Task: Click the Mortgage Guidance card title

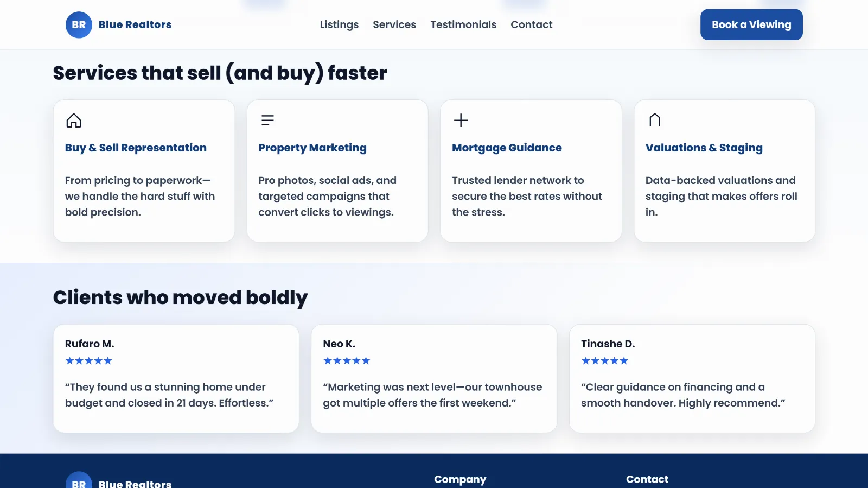Action: point(507,148)
